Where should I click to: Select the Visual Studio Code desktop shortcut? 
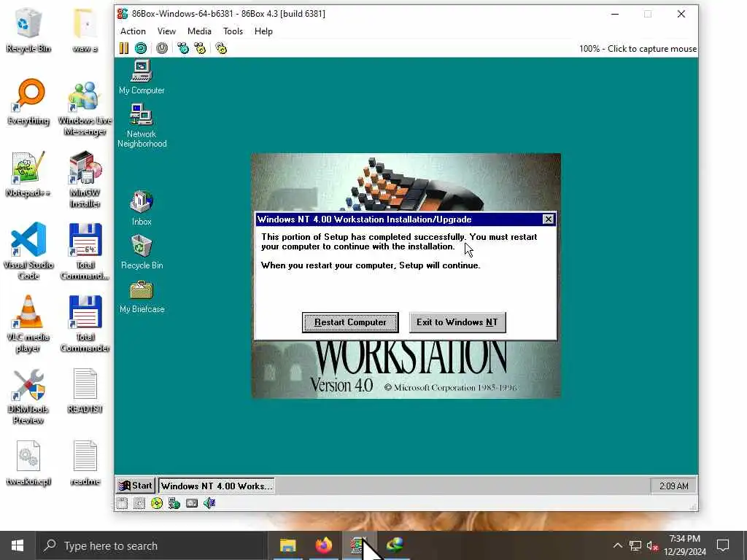point(28,252)
